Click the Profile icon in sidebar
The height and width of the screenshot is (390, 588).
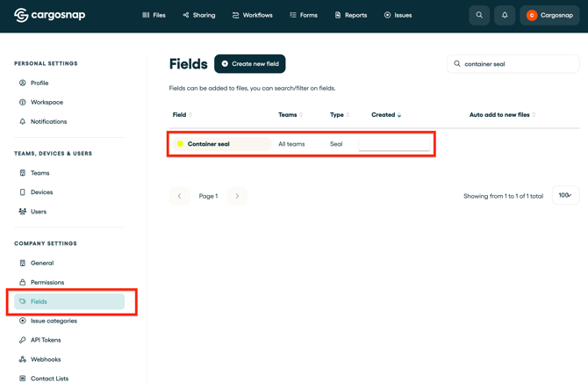[x=23, y=83]
